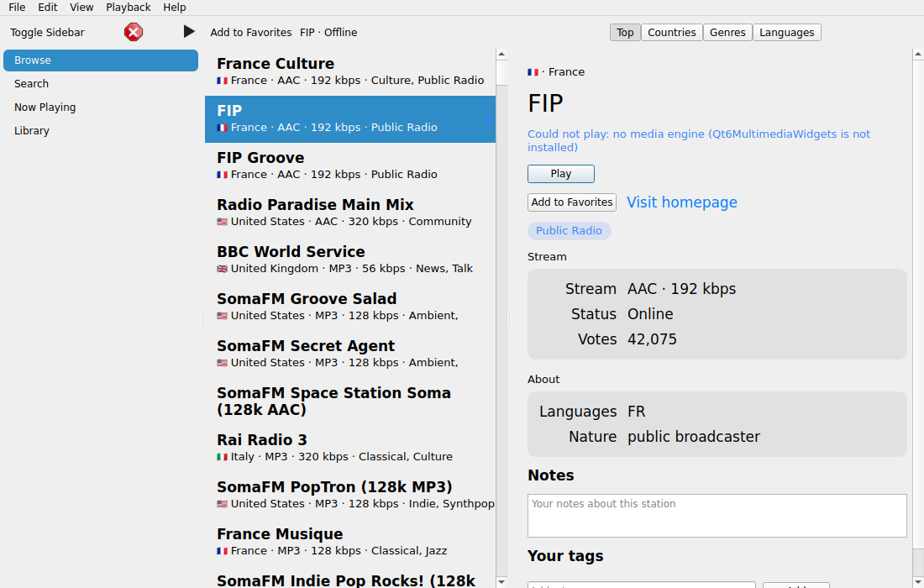Screen dimensions: 924x588
Task: Select Browse in the sidebar
Action: [x=101, y=60]
